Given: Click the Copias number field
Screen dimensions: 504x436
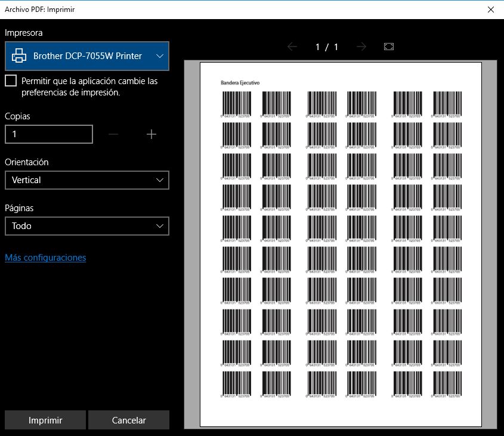Looking at the screenshot, I should (x=49, y=134).
